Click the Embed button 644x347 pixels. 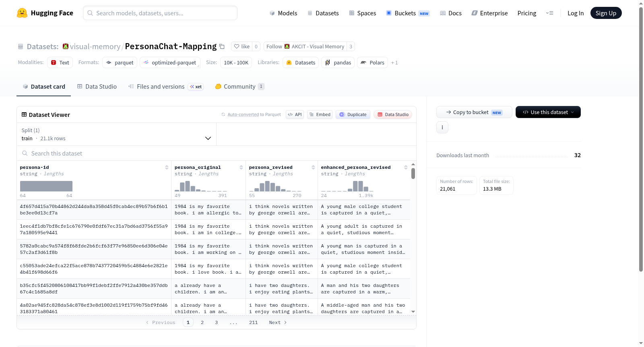[320, 114]
